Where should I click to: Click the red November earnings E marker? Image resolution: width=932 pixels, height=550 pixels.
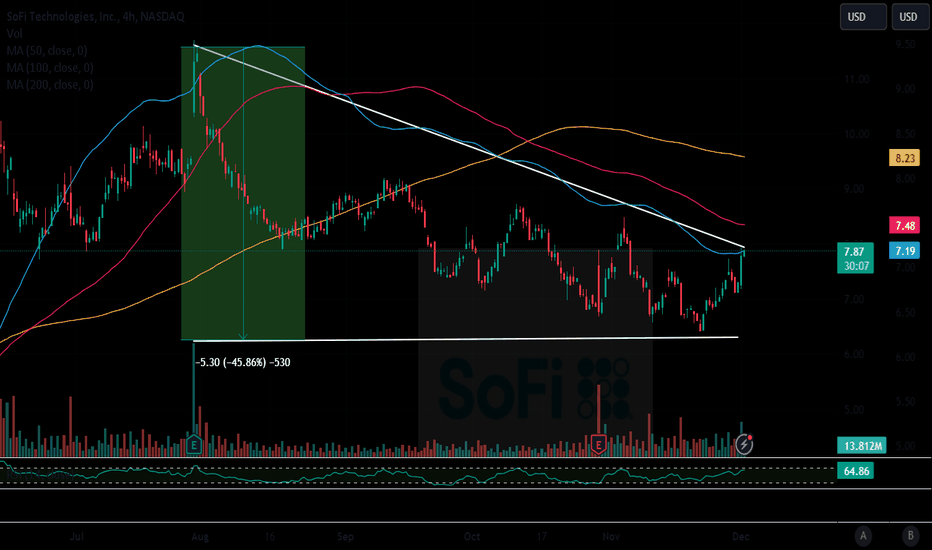[598, 445]
